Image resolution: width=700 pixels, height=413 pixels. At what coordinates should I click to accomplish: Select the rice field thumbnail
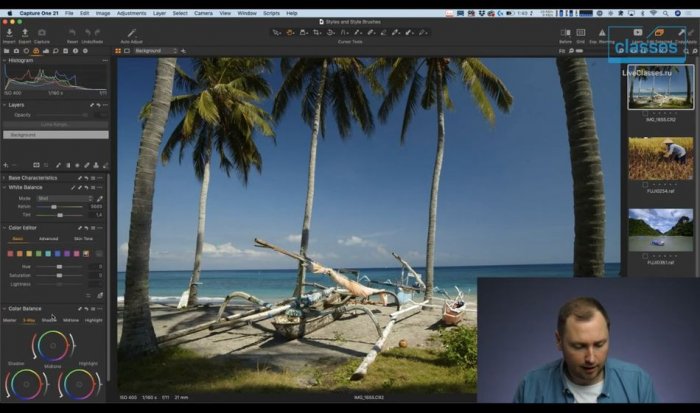661,159
